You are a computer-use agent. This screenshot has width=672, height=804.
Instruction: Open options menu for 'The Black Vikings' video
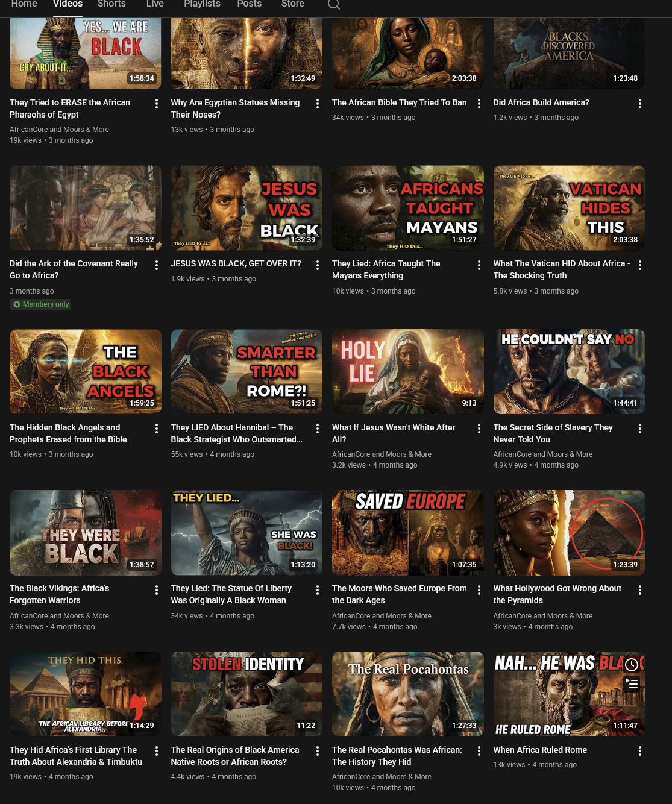click(x=157, y=590)
